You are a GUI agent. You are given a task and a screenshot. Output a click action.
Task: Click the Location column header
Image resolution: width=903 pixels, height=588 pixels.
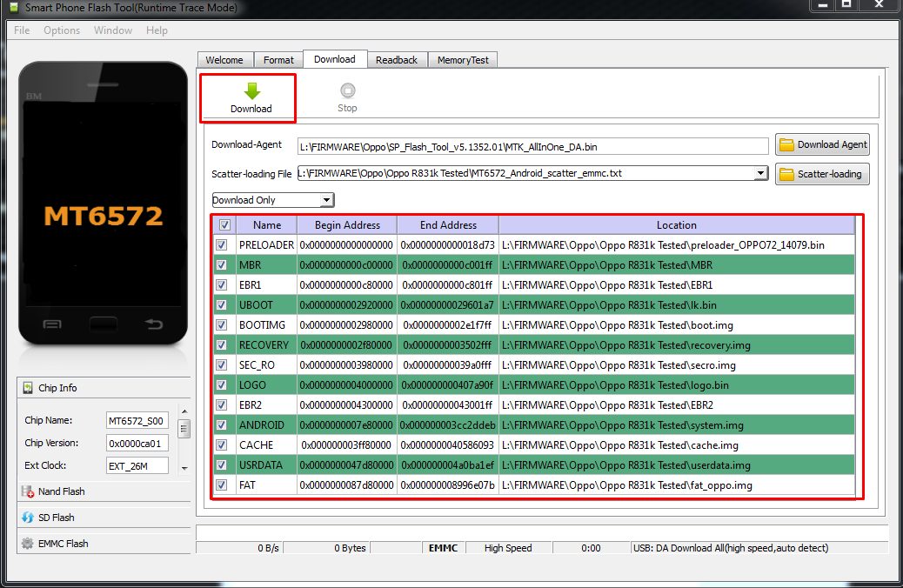[677, 225]
